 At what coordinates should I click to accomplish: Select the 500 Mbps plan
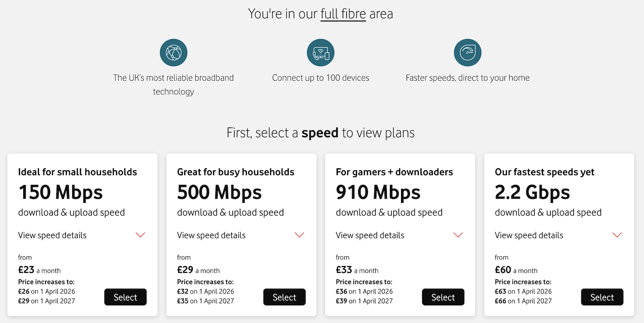click(284, 297)
